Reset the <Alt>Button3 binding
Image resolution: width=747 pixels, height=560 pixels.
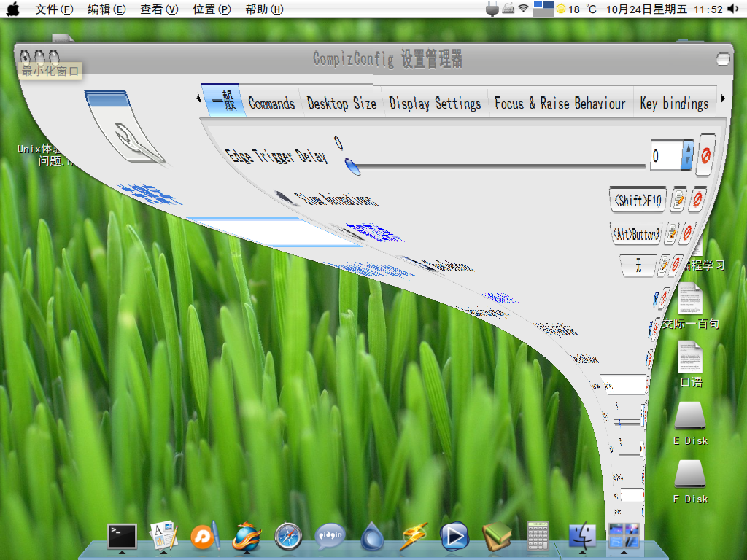[x=687, y=233]
